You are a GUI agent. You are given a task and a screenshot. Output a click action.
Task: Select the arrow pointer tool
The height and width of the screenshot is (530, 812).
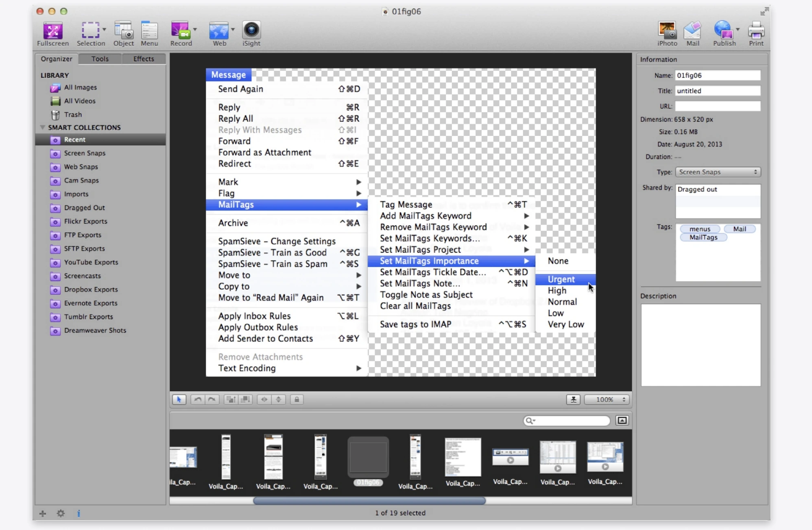pyautogui.click(x=179, y=399)
